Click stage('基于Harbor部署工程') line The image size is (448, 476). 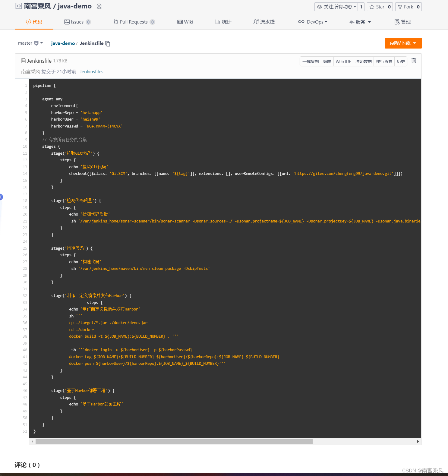click(x=83, y=391)
